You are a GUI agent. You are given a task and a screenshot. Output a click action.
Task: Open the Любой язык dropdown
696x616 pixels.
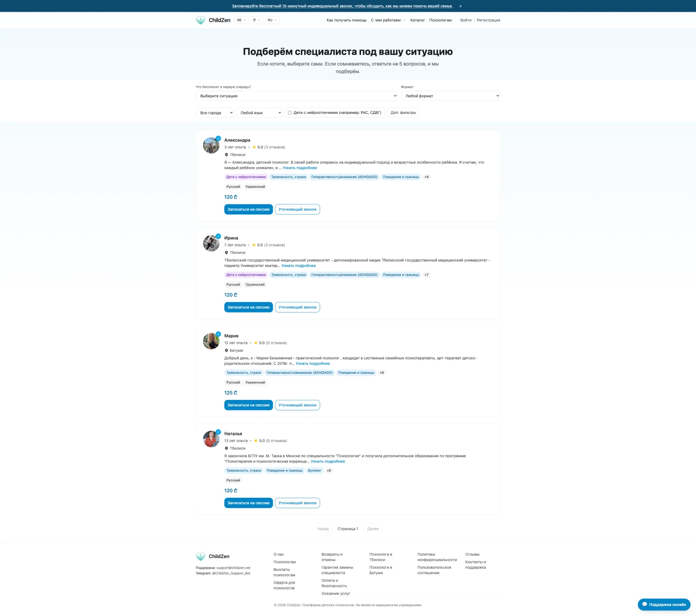tap(259, 113)
